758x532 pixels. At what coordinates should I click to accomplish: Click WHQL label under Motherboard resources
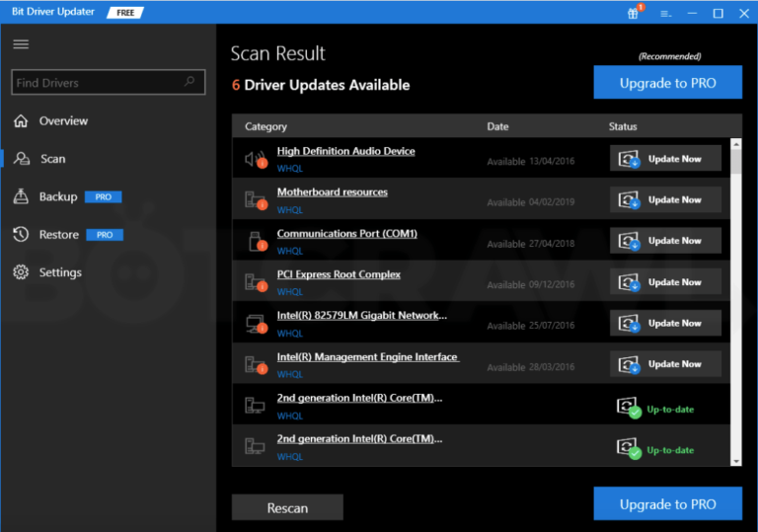pos(289,210)
